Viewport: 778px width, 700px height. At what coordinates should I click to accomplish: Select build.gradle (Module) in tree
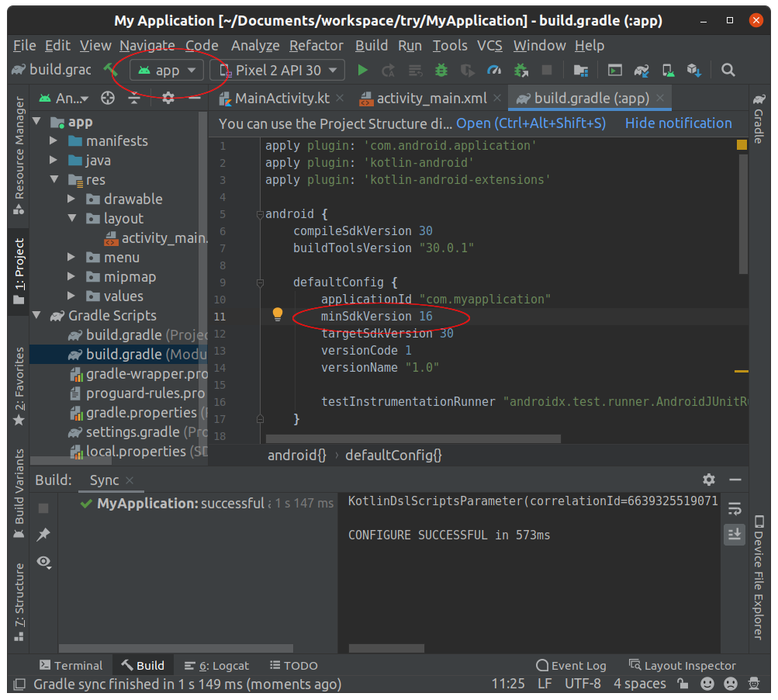[x=119, y=354]
